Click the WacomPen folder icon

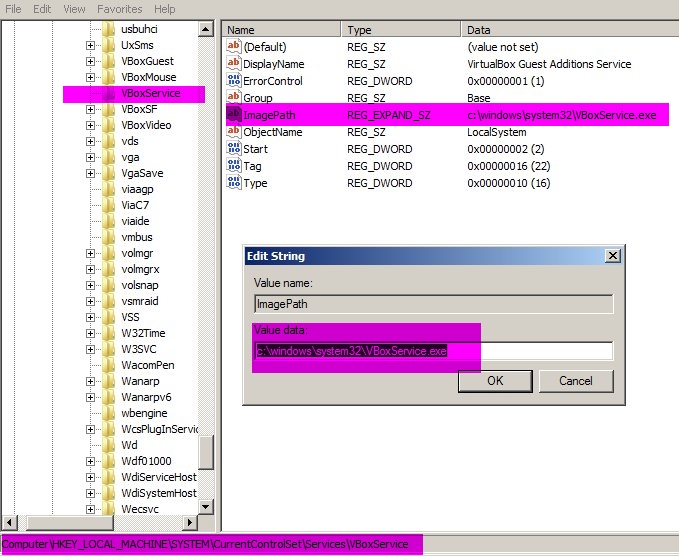point(109,365)
